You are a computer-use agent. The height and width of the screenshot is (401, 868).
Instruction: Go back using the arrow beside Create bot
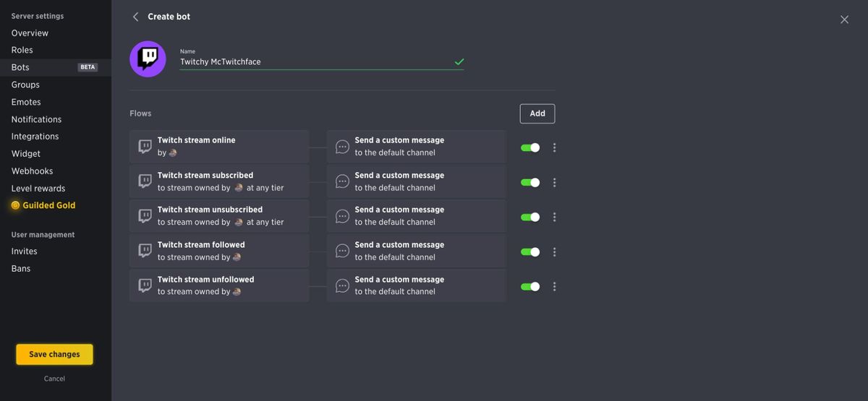pyautogui.click(x=135, y=17)
